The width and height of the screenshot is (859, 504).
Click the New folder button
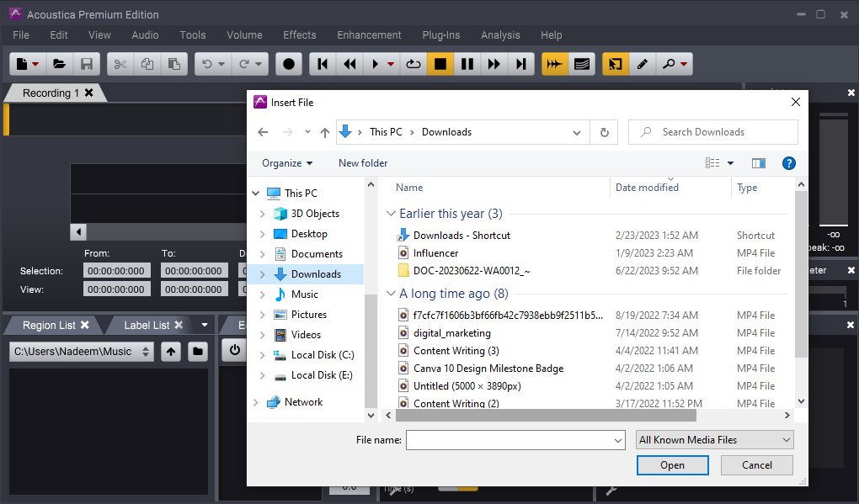[363, 163]
